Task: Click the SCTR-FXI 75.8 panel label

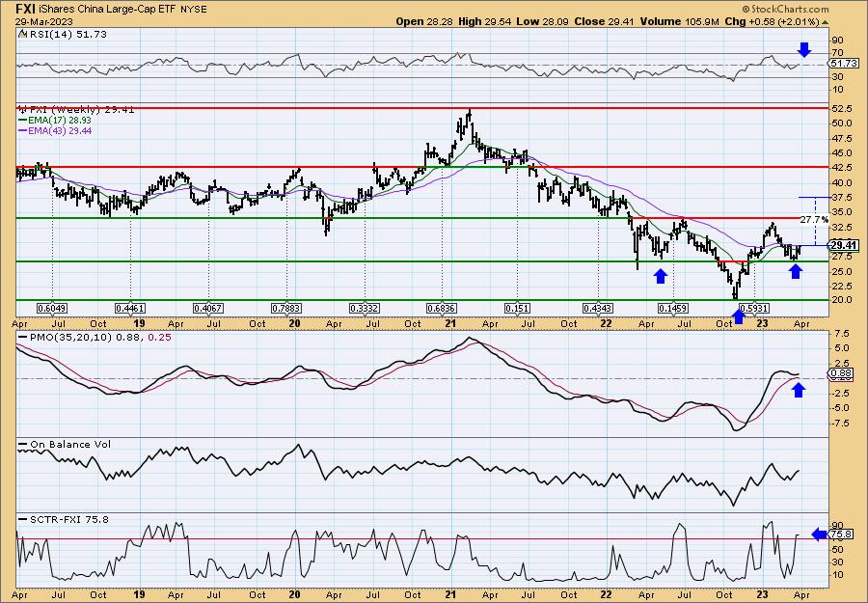Action: tap(68, 519)
